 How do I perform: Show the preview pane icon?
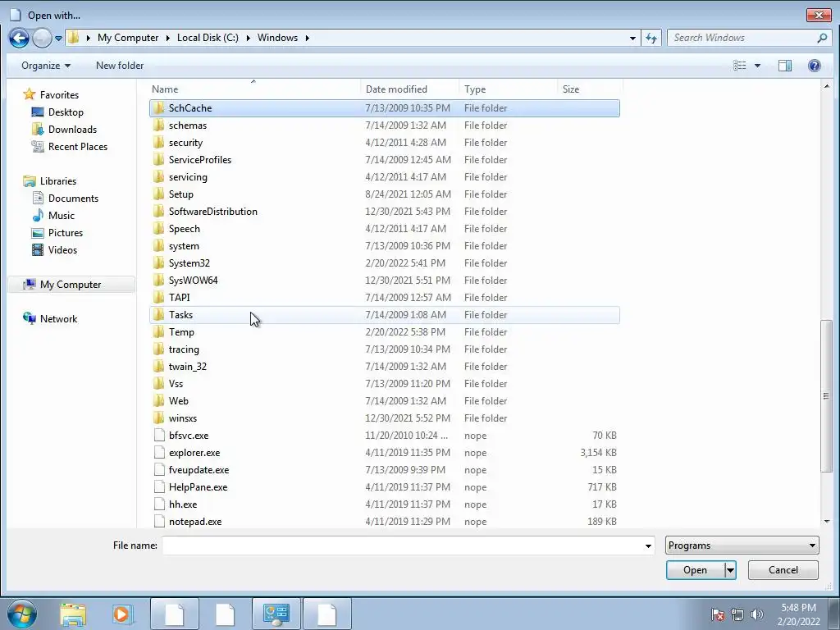[x=785, y=66]
